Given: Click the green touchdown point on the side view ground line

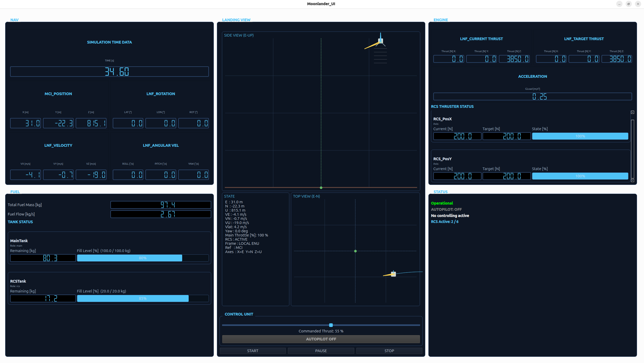Looking at the screenshot, I should click(x=321, y=187).
